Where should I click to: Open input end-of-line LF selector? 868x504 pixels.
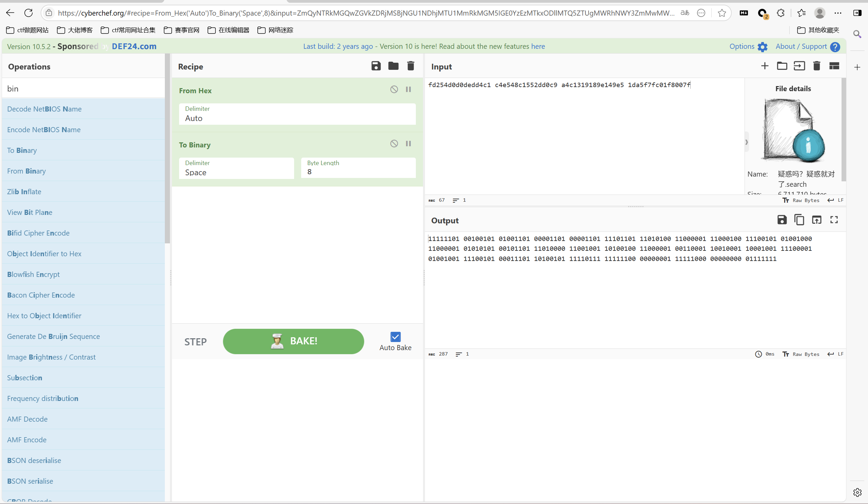[x=836, y=200]
